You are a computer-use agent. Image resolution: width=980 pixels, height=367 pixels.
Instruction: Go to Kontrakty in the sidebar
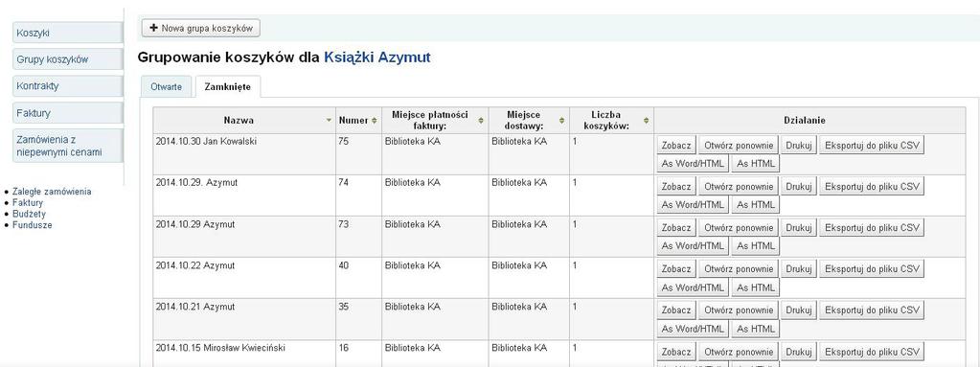pos(67,86)
